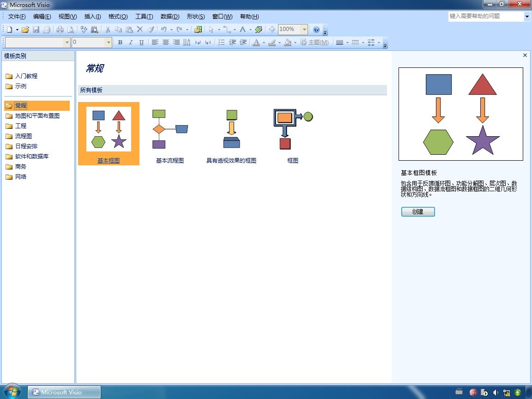Click the Open file folder icon
This screenshot has width=532, height=399.
(x=25, y=30)
